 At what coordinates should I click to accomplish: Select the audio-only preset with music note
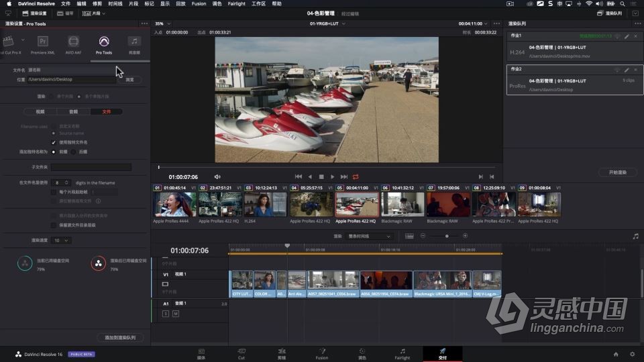(134, 42)
